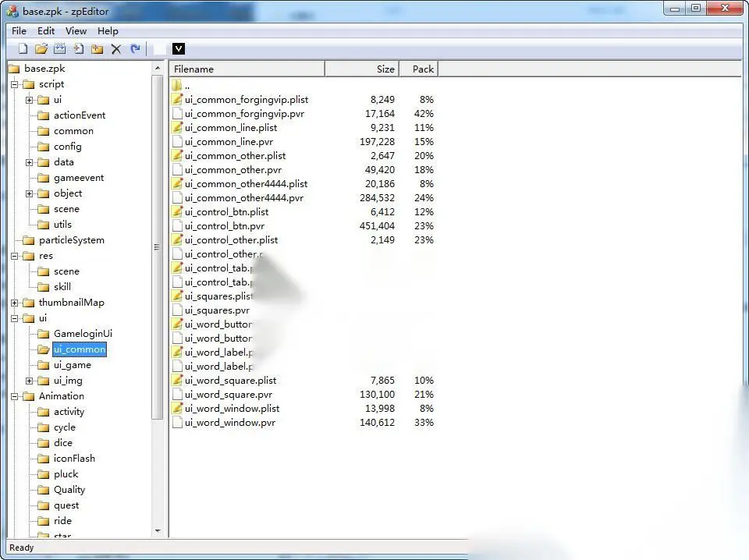The image size is (749, 560).
Task: Click the folder tree scrollbar down arrow
Action: tap(158, 531)
